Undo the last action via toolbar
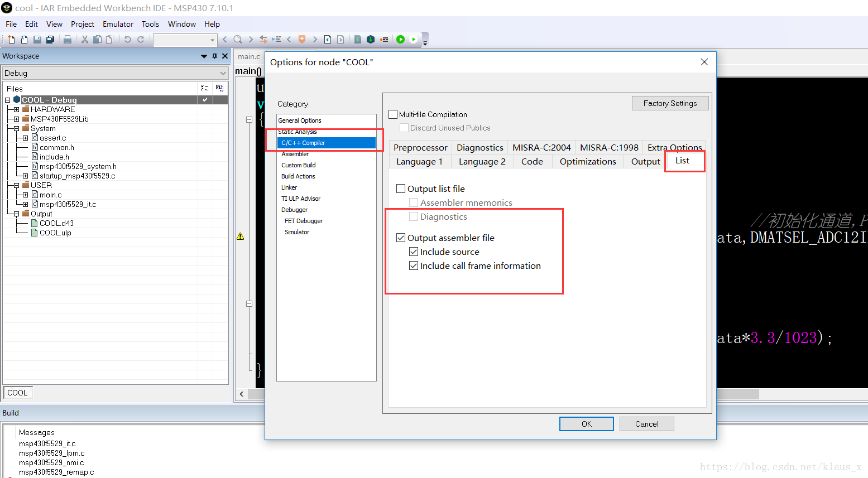Image resolution: width=868 pixels, height=478 pixels. pos(127,40)
